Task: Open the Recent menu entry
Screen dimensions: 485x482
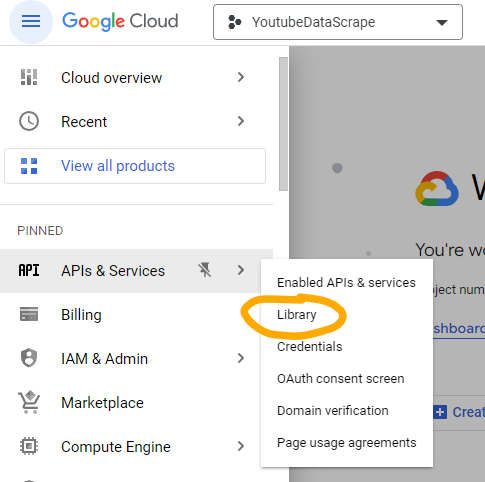Action: [x=136, y=122]
